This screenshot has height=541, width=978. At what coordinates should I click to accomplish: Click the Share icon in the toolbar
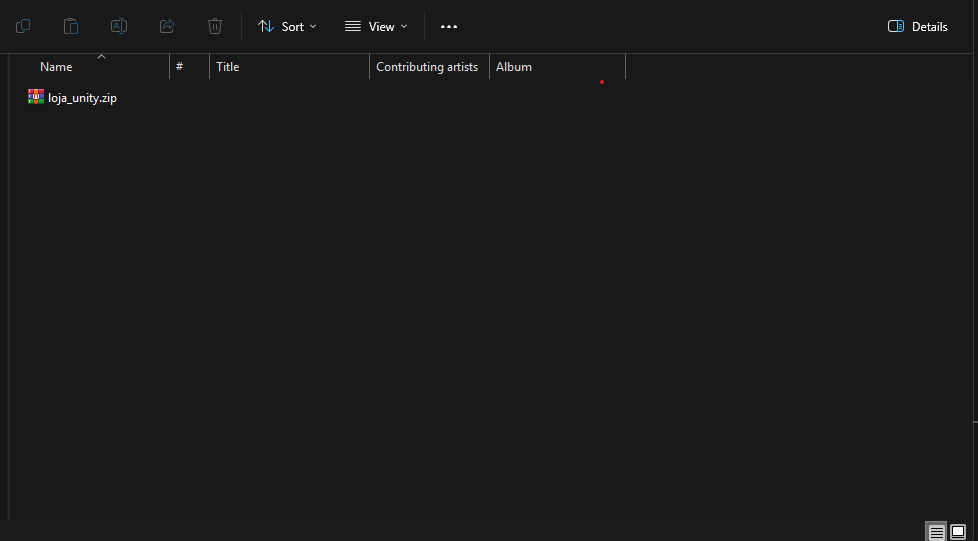tap(167, 26)
